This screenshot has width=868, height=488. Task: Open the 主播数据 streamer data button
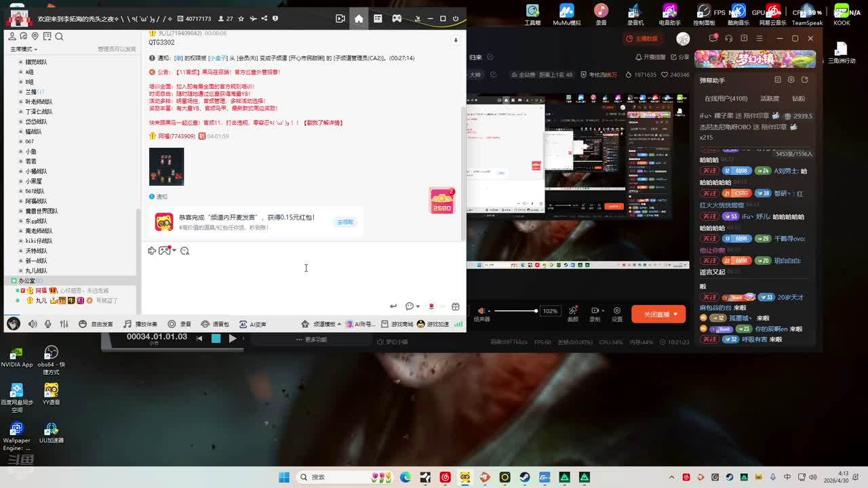pyautogui.click(x=643, y=39)
